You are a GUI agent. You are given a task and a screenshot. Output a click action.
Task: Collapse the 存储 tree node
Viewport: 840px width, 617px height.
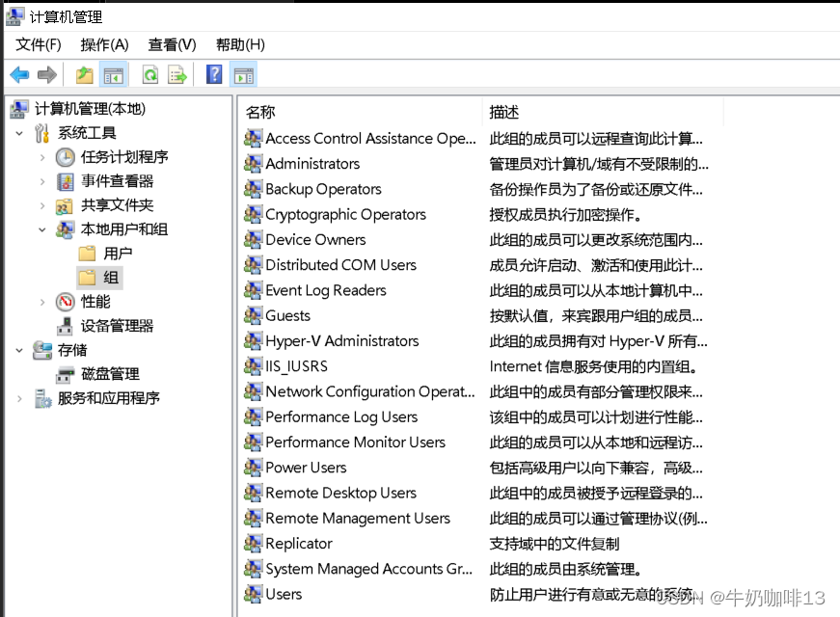point(19,350)
